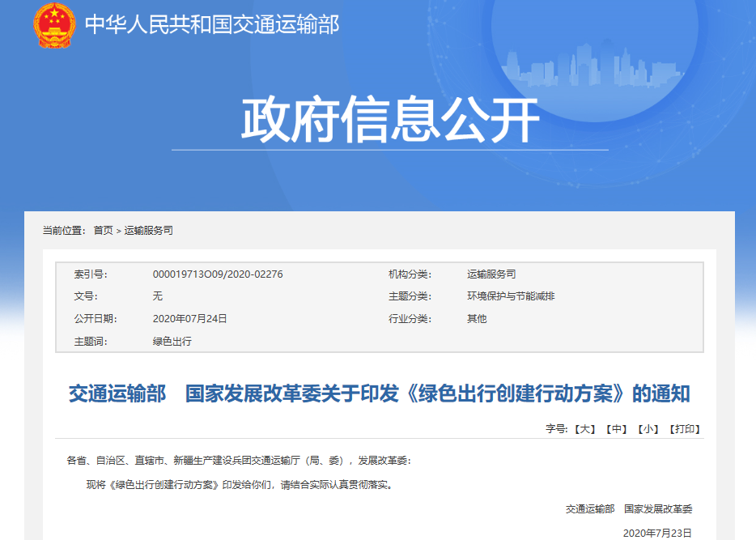Click the national emblem logo
Viewport: 756px width, 540px height.
pyautogui.click(x=53, y=25)
